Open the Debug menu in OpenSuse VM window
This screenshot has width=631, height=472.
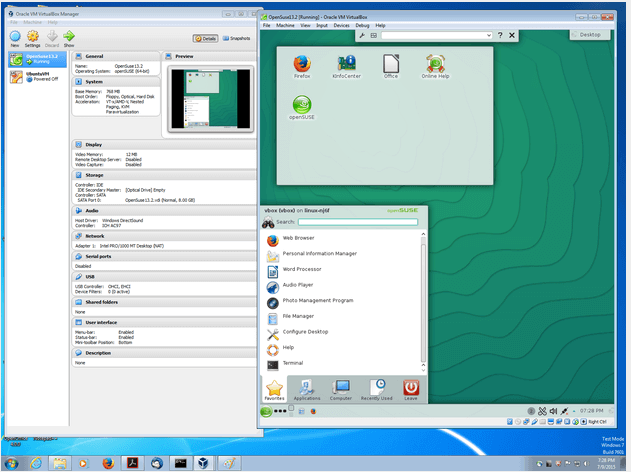click(362, 25)
